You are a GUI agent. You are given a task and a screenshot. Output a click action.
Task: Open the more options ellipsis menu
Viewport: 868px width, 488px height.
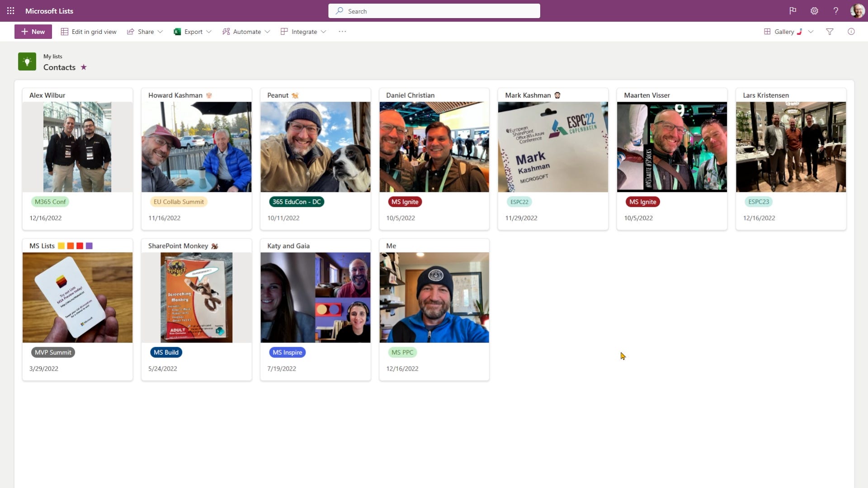(342, 32)
